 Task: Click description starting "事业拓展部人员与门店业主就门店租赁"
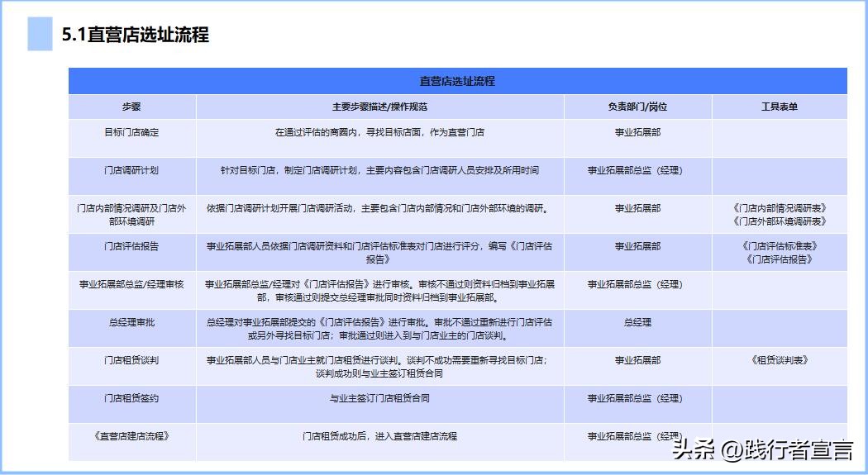coord(379,367)
